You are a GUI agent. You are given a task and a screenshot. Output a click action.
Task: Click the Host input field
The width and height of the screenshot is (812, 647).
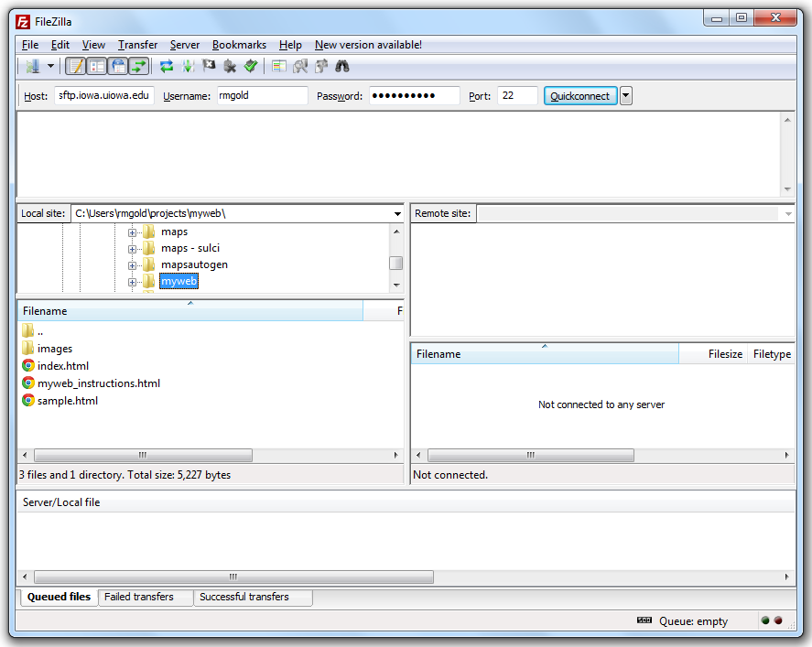(x=103, y=96)
